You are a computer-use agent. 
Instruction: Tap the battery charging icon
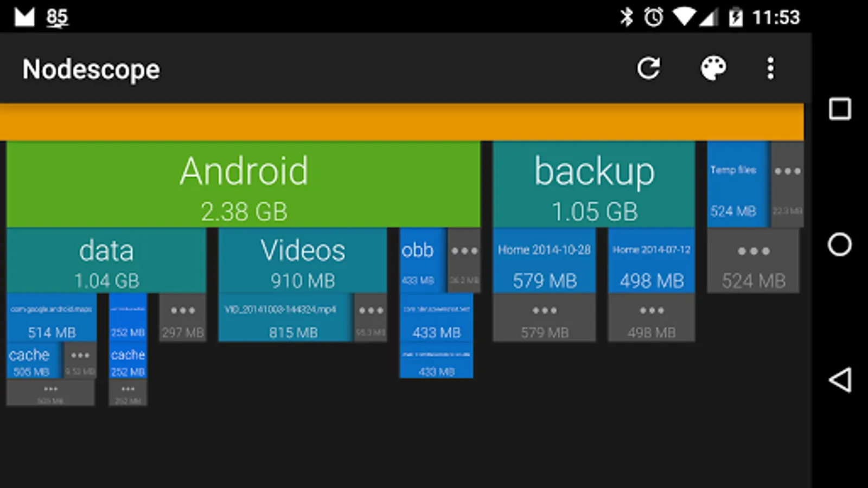tap(736, 17)
